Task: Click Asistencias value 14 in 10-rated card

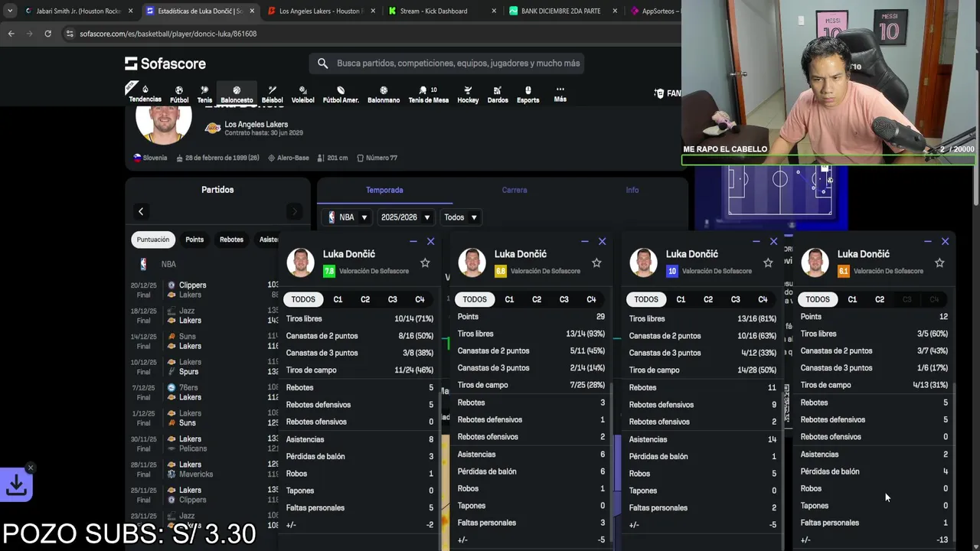Action: tap(772, 439)
